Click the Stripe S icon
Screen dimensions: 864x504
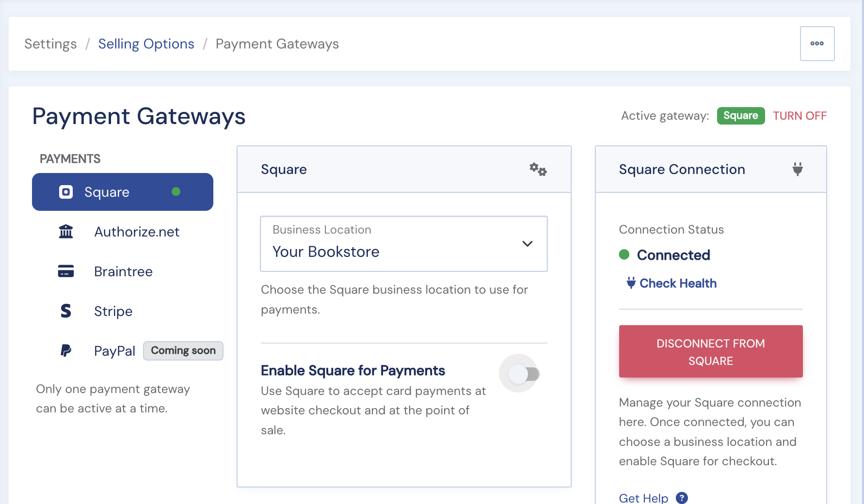coord(66,311)
